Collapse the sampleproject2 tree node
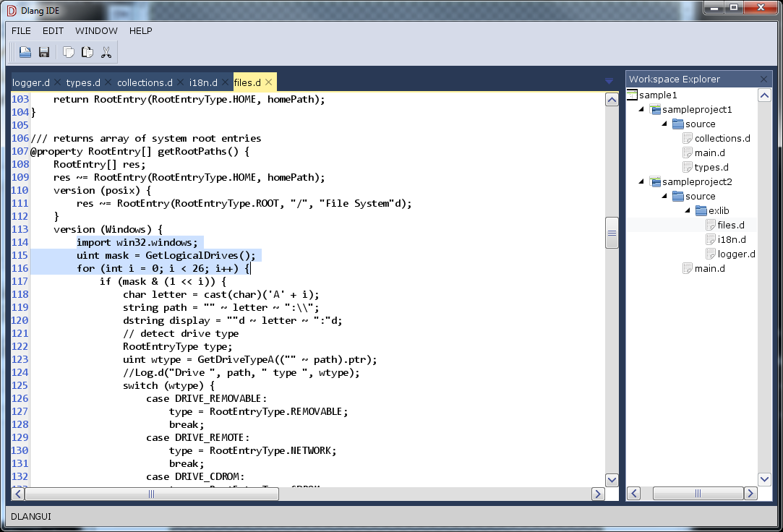The height and width of the screenshot is (532, 783). click(x=642, y=182)
